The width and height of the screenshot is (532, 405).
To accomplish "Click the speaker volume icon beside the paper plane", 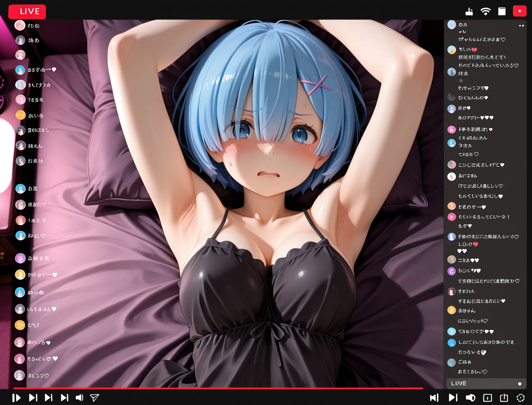I will click(79, 398).
